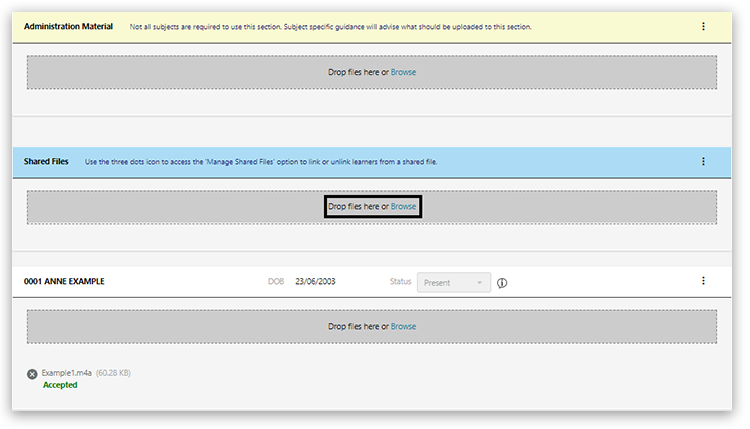Expand the Status dropdown showing Present
The height and width of the screenshot is (429, 750).
pos(454,283)
